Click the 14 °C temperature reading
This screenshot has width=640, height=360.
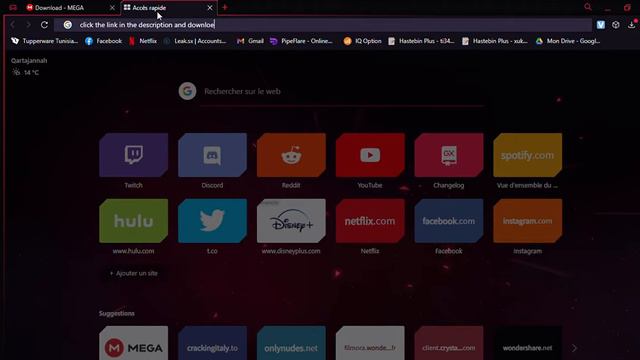click(x=31, y=73)
